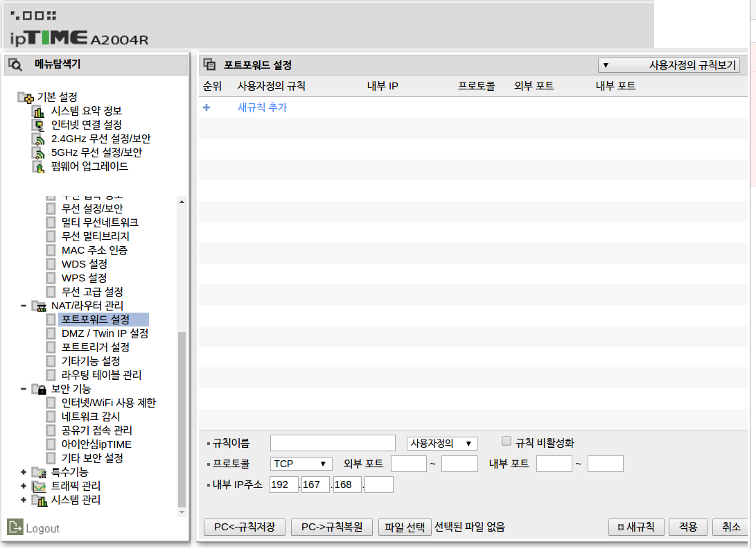Click the page icon beside 포트포워드 설정 menu
The height and width of the screenshot is (549, 756).
tap(51, 320)
